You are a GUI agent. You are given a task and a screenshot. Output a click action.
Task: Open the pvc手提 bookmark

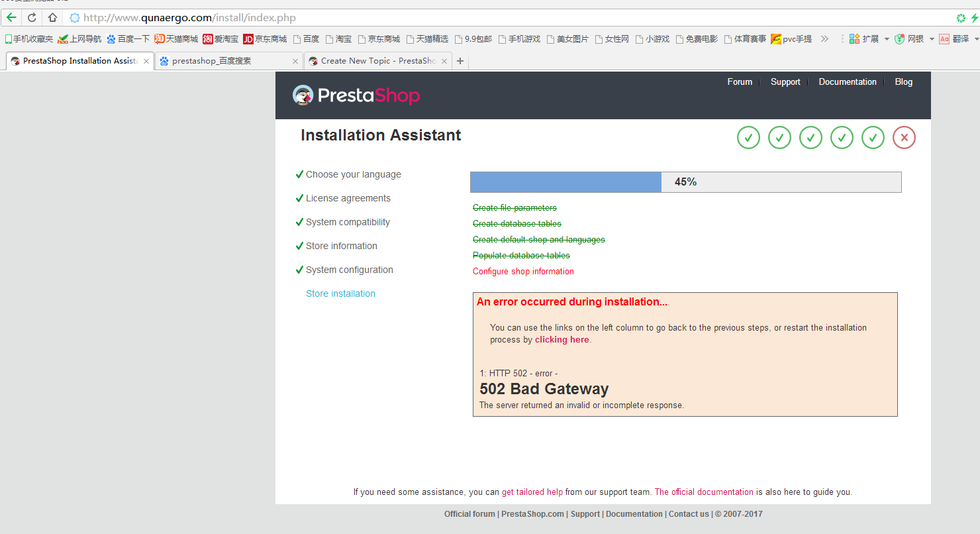[x=792, y=39]
